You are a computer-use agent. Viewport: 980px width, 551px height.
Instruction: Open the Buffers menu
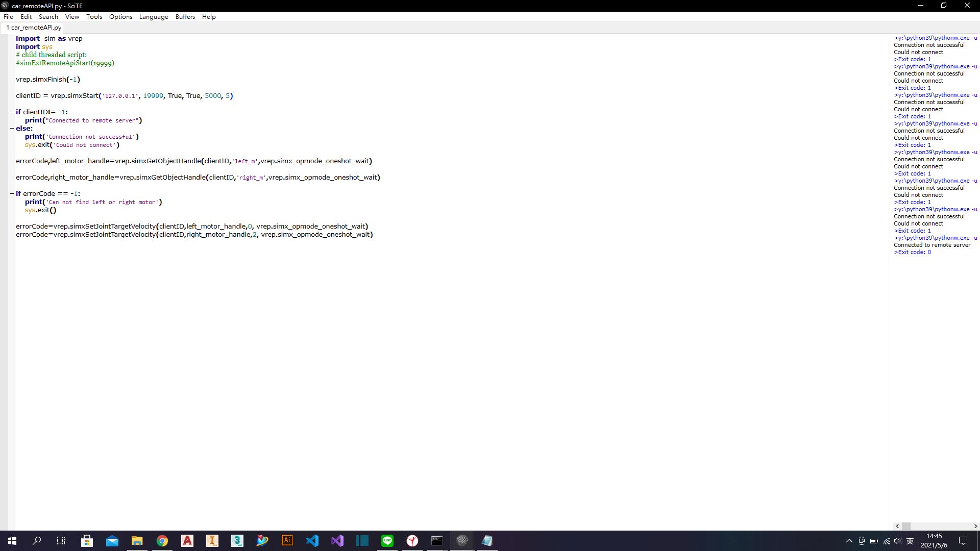coord(185,16)
